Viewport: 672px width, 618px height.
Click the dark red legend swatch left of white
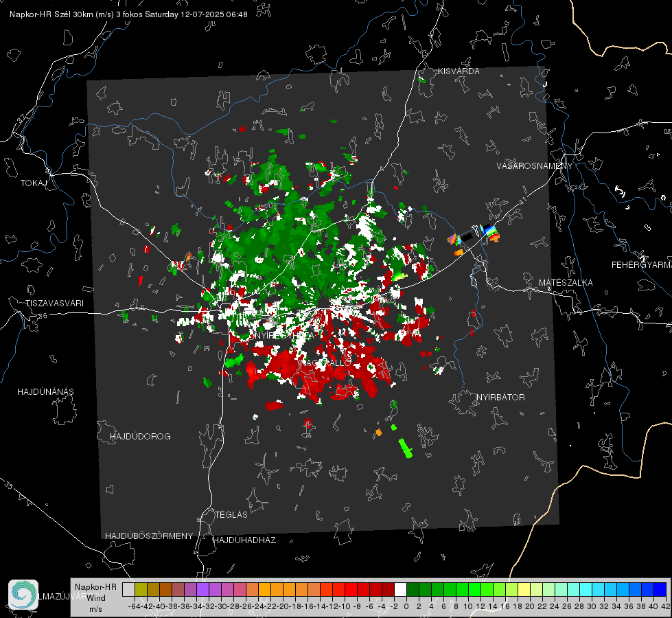388,589
